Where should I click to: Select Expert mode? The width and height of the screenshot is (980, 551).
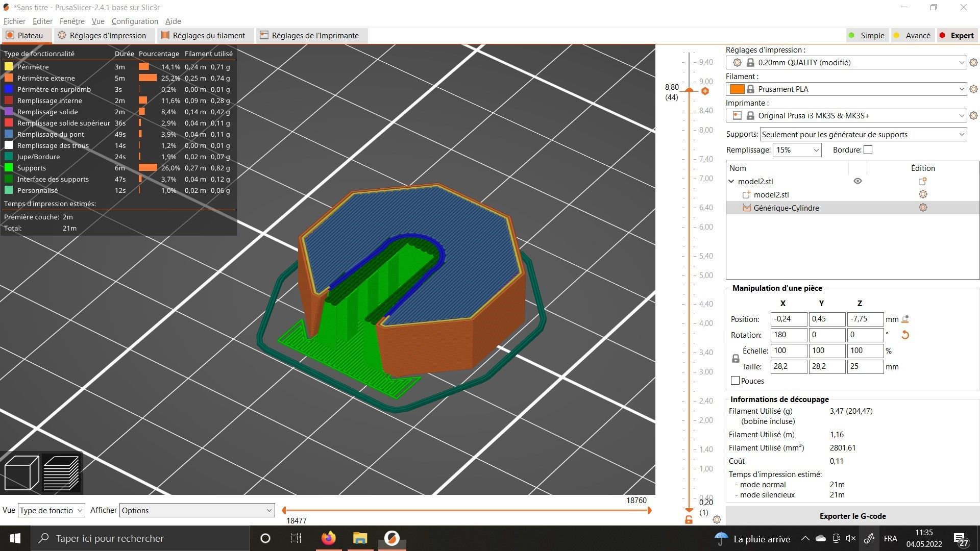pyautogui.click(x=957, y=35)
